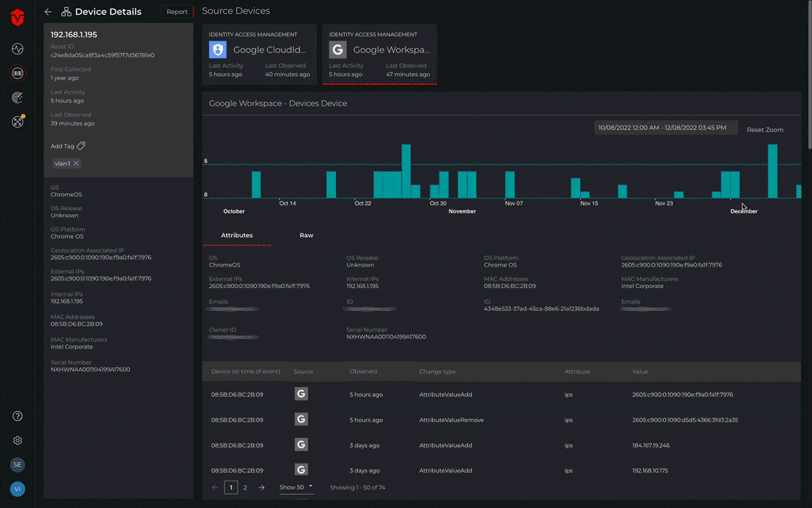Click Reset Zoom on the chart
Image resolution: width=812 pixels, height=508 pixels.
(765, 129)
